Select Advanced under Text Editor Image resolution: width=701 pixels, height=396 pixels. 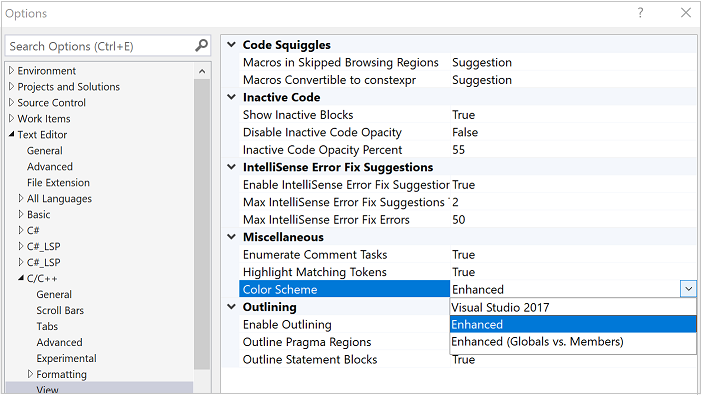(50, 166)
